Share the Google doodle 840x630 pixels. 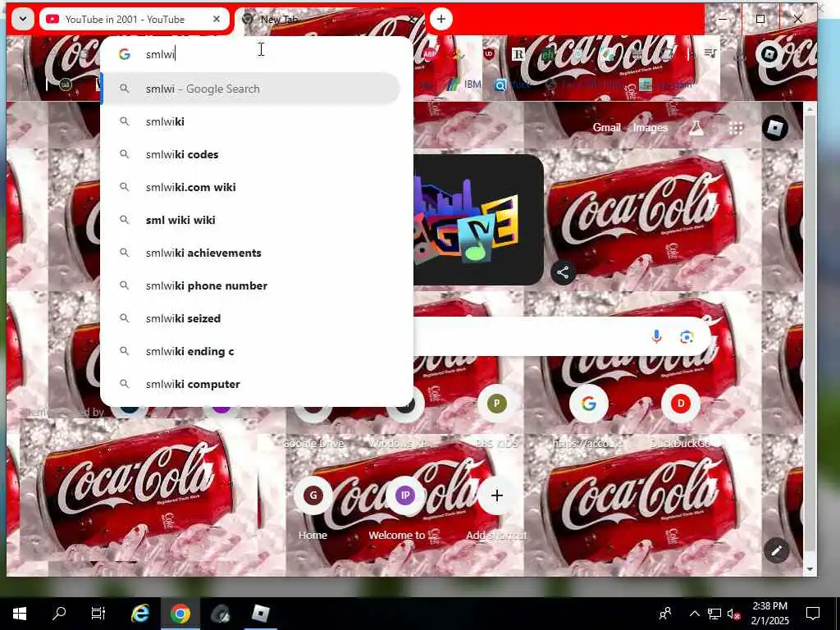563,272
